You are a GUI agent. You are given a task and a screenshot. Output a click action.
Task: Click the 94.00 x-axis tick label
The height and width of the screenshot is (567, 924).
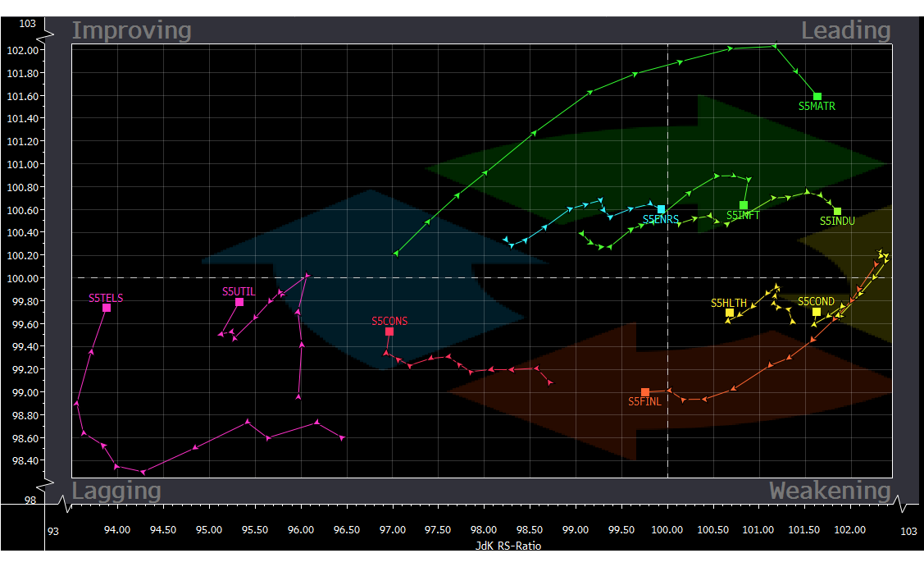(x=117, y=530)
